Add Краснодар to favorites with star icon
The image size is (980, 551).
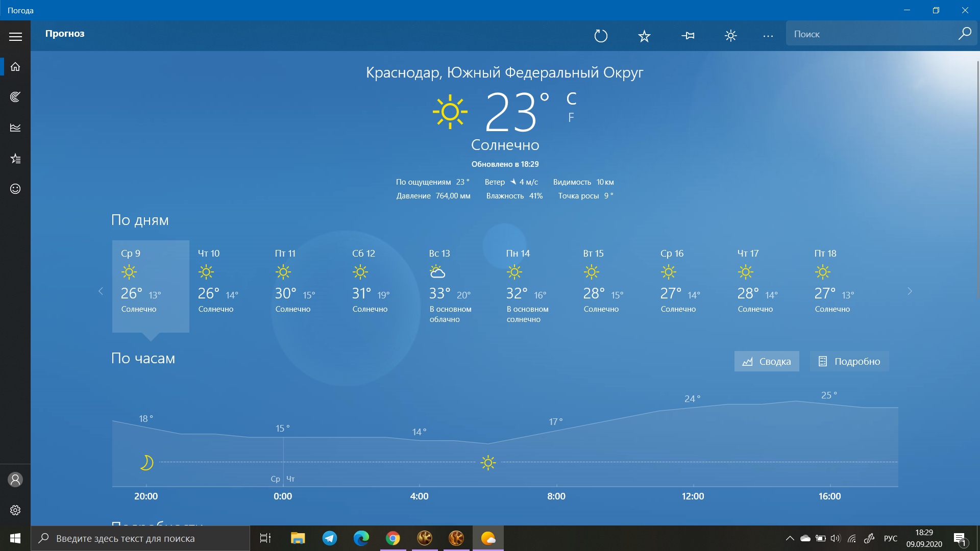pyautogui.click(x=644, y=36)
